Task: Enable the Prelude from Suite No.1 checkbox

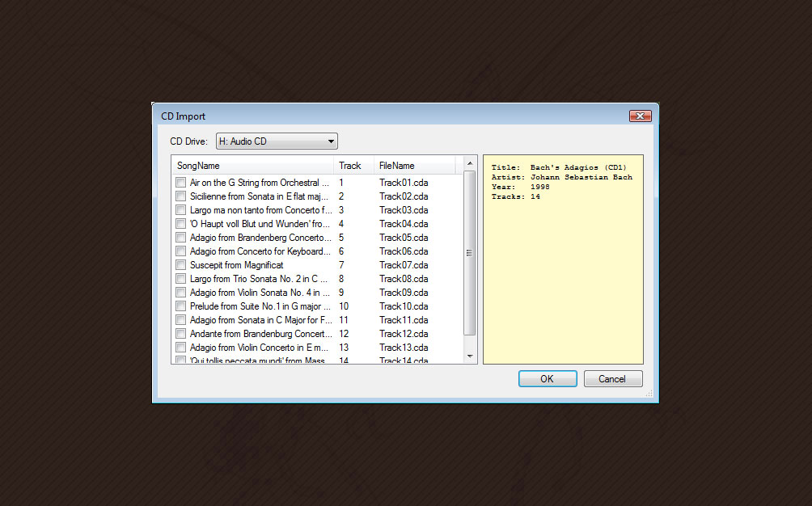Action: click(x=180, y=306)
